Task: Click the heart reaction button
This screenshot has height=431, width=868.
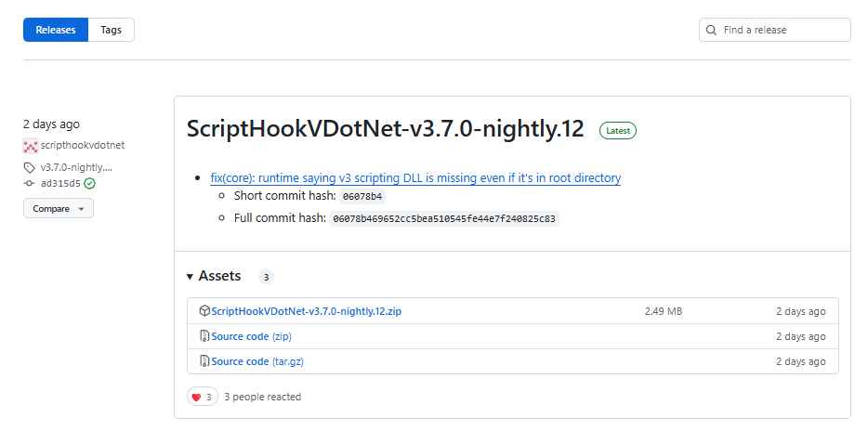Action: 202,397
